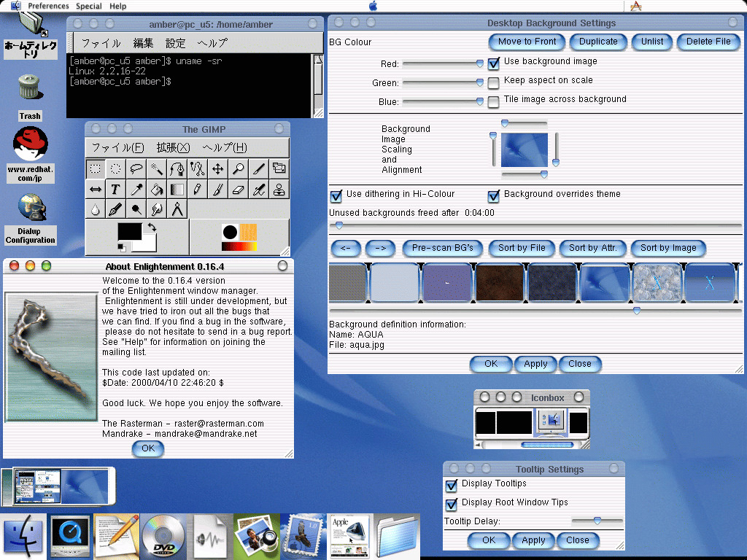The image size is (747, 560).
Task: Select the Airbrush tool
Action: click(259, 189)
